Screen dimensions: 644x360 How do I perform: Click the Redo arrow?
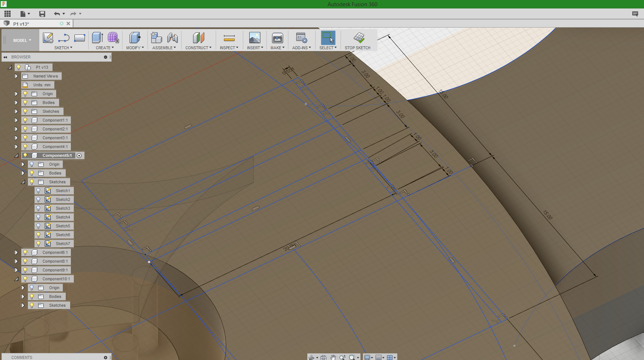coord(73,14)
